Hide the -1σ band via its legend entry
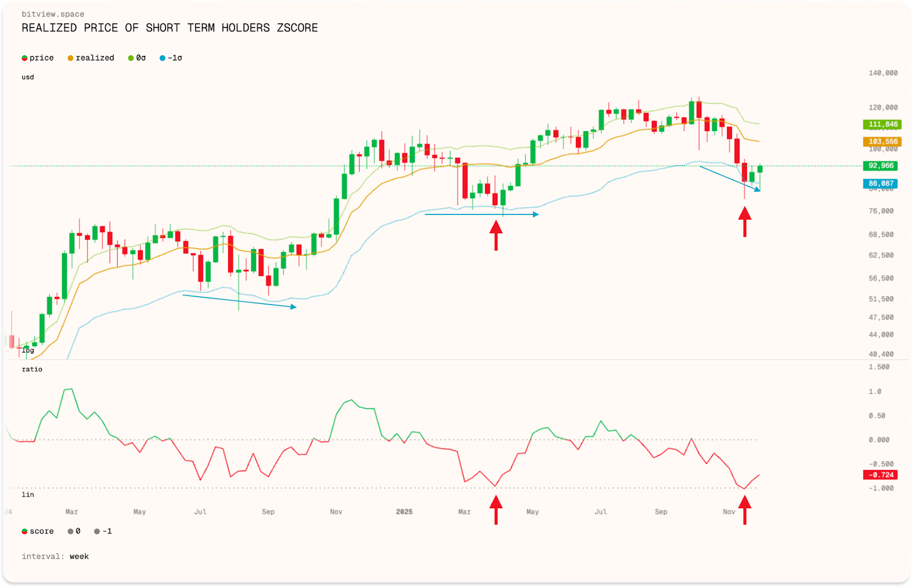 169,58
